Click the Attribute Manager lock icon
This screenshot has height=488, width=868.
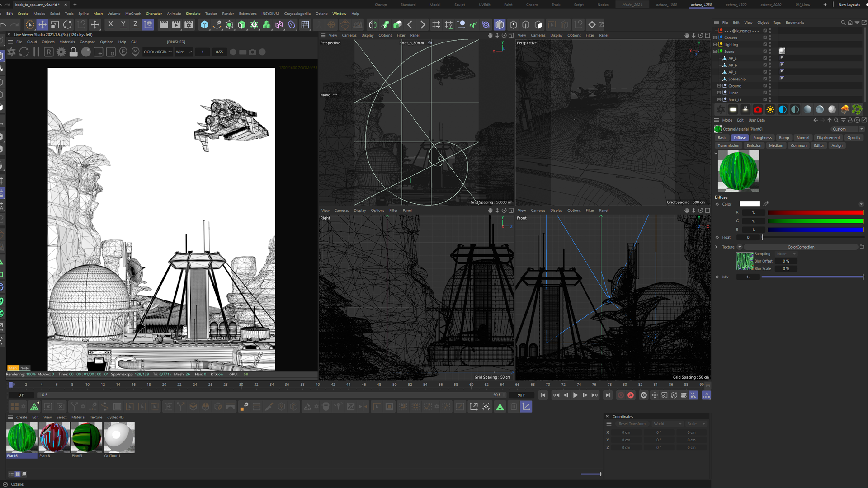[850, 120]
